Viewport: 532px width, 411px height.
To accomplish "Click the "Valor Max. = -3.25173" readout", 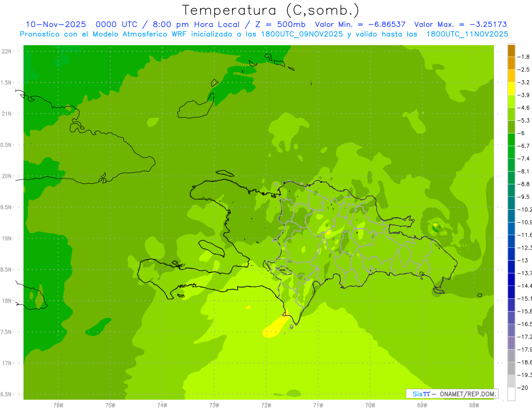I will (461, 24).
